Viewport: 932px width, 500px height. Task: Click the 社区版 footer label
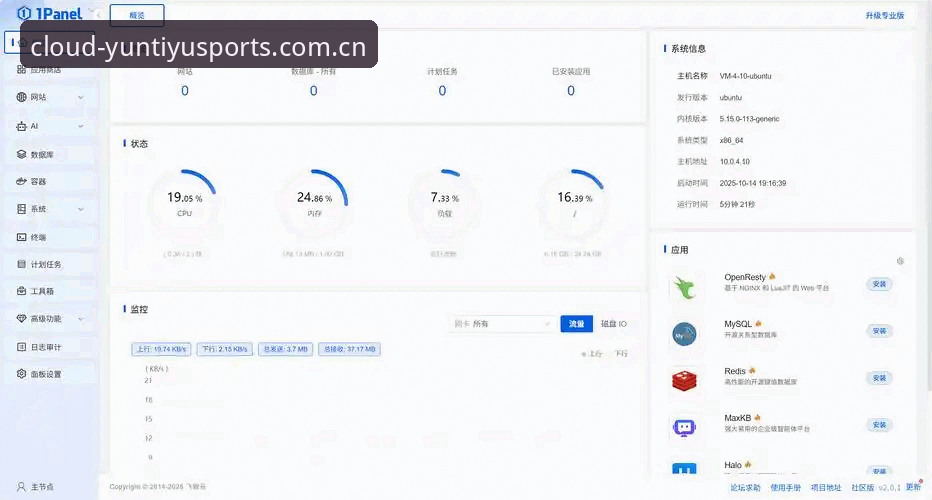pyautogui.click(x=862, y=488)
